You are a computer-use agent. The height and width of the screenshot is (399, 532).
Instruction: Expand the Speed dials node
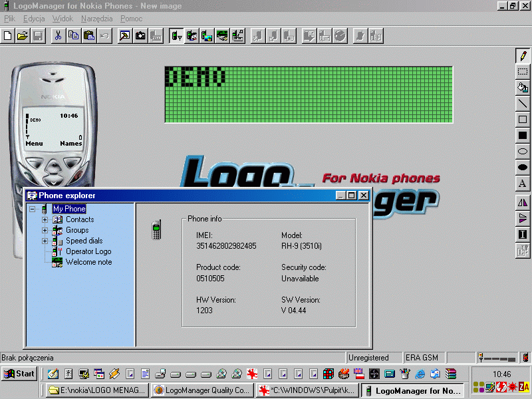pyautogui.click(x=45, y=241)
